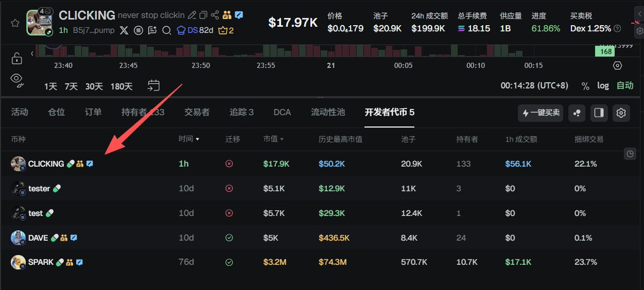Viewport: 644px width, 290px height.
Task: Click the DS 82d developer badge
Action: pyautogui.click(x=195, y=31)
